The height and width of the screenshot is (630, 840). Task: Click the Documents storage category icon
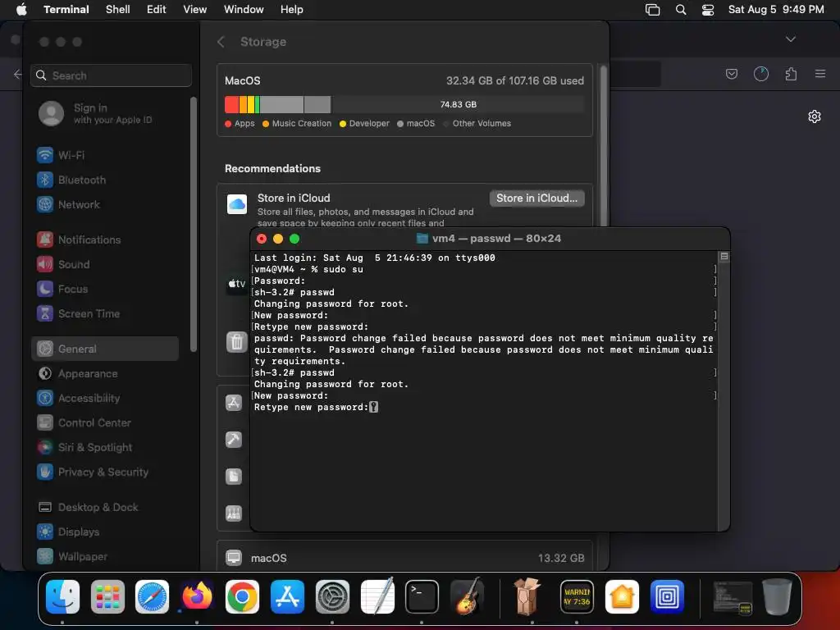(234, 477)
